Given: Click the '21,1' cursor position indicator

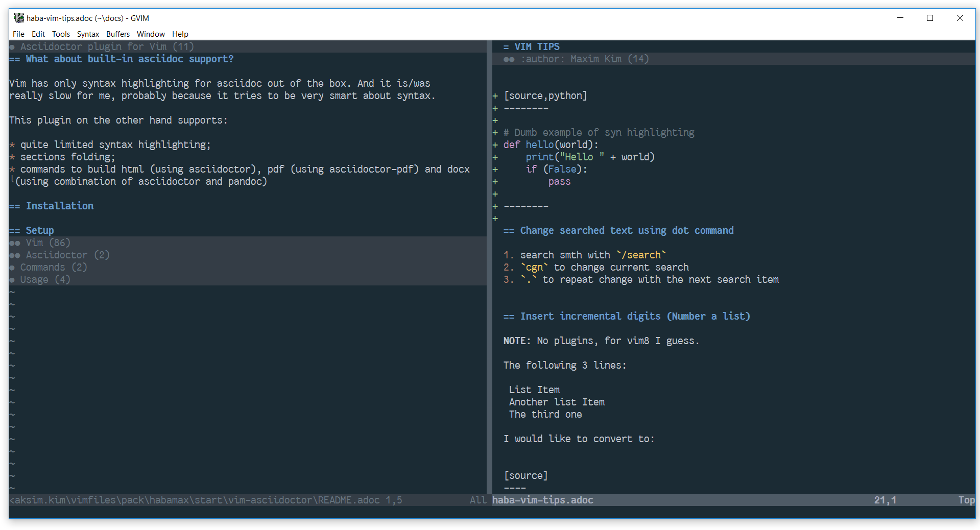Looking at the screenshot, I should click(x=885, y=500).
